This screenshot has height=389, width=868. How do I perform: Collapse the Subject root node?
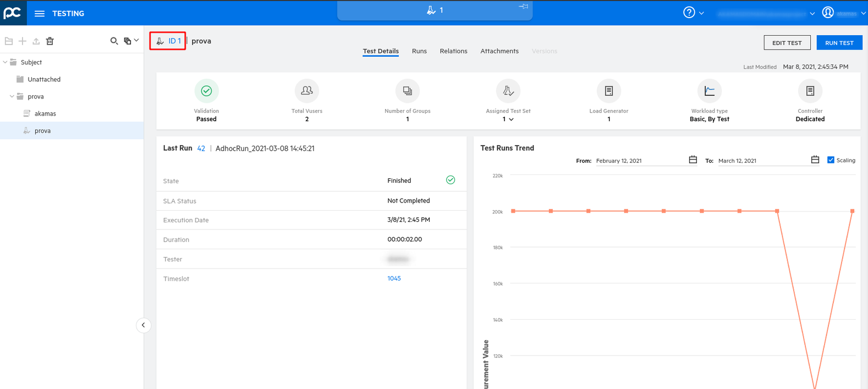click(6, 62)
